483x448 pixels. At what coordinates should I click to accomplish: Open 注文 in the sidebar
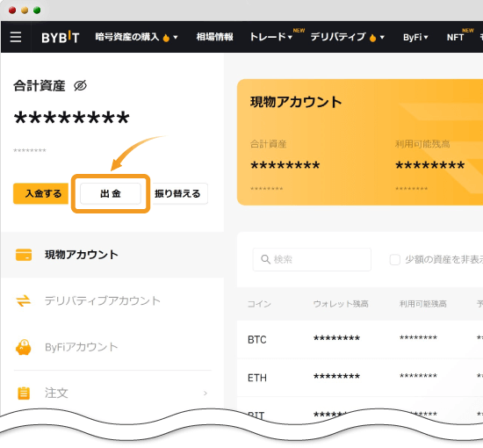pos(112,393)
